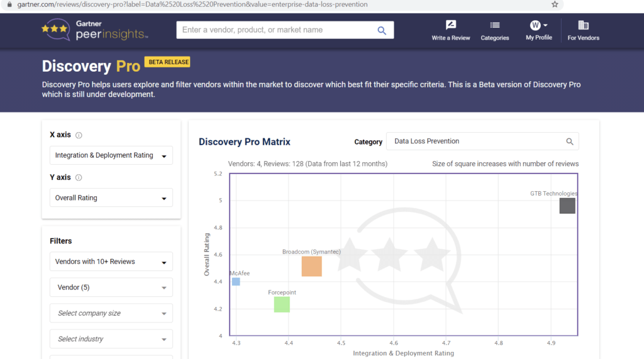Open the Select company size dropdown
The image size is (644, 359).
[x=111, y=313]
